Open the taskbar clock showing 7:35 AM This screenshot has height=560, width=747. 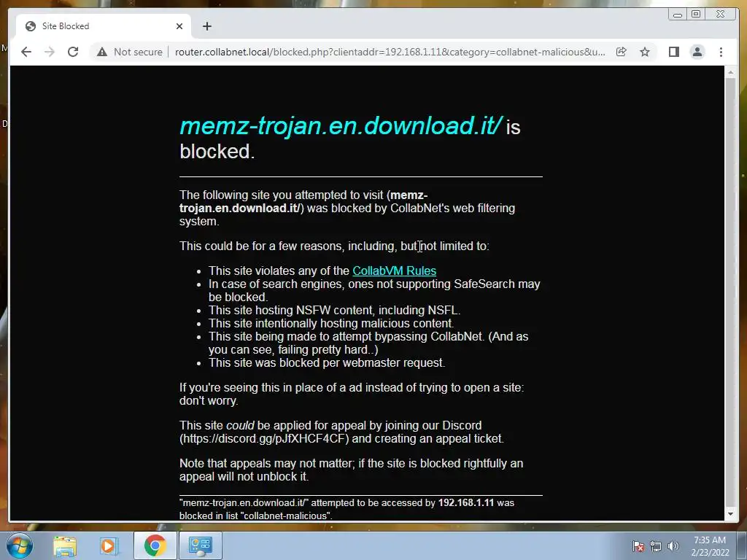tap(710, 546)
